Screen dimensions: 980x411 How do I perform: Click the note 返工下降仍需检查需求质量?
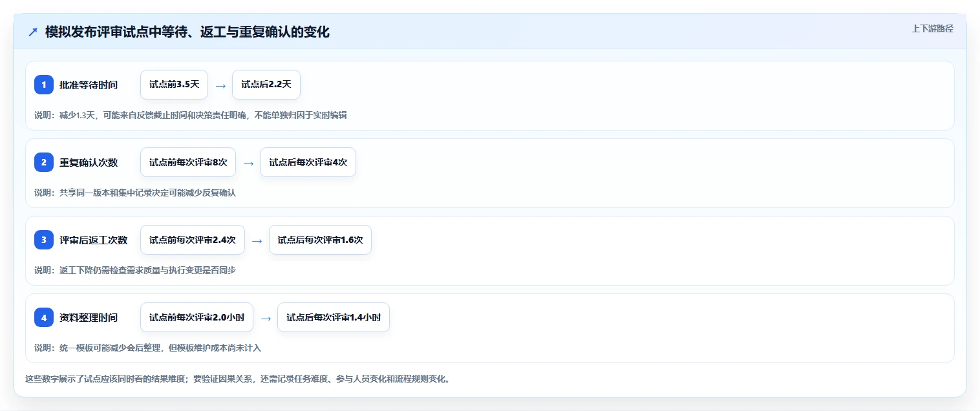coord(135,270)
